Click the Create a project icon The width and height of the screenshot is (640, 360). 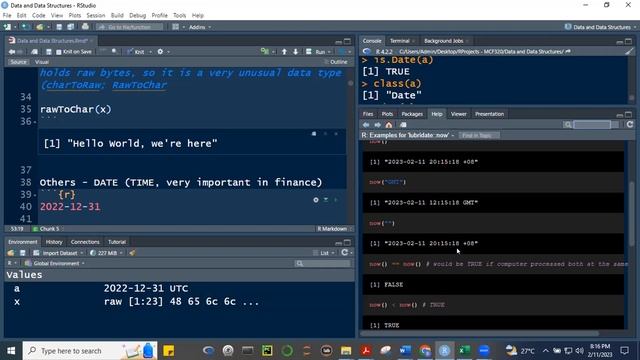pos(25,27)
